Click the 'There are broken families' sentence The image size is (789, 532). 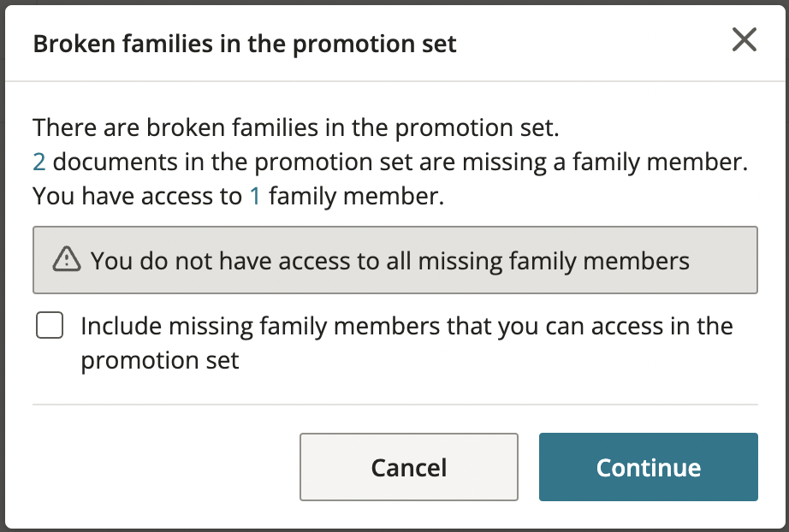click(x=296, y=127)
